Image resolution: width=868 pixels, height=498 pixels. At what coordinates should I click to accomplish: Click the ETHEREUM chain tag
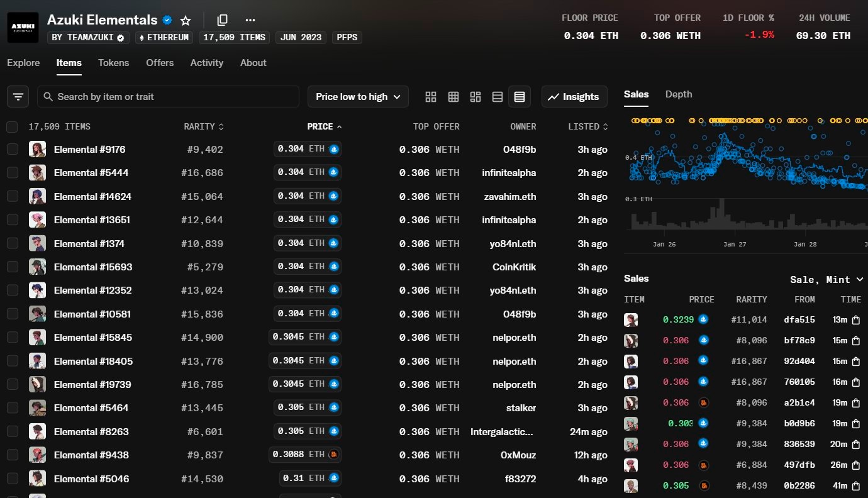pos(165,38)
